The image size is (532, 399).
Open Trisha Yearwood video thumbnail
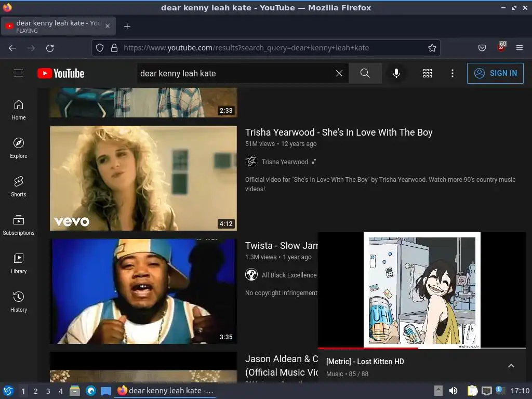[x=143, y=178]
